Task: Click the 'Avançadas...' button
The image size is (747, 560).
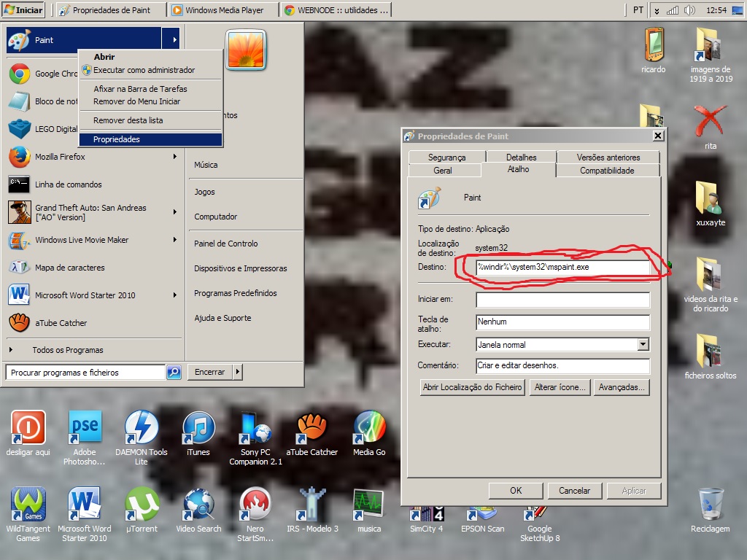Action: click(622, 387)
